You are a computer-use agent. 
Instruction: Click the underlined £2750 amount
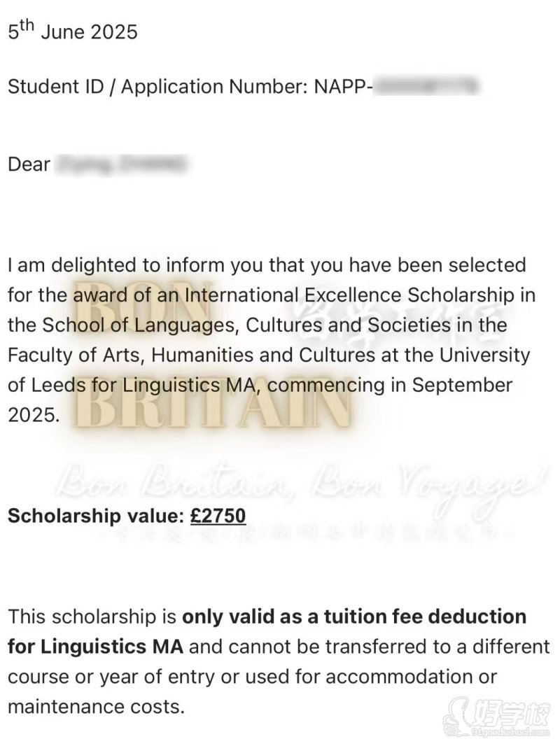pos(218,516)
